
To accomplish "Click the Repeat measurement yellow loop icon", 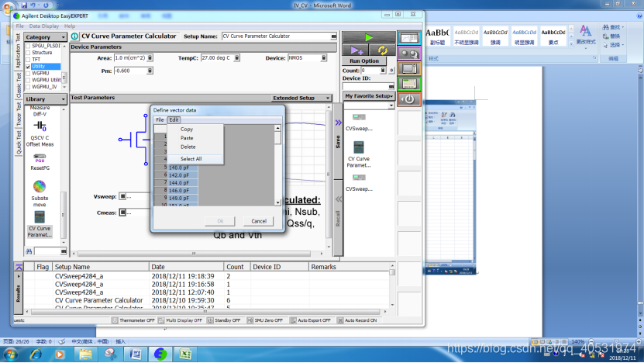I will tap(382, 50).
